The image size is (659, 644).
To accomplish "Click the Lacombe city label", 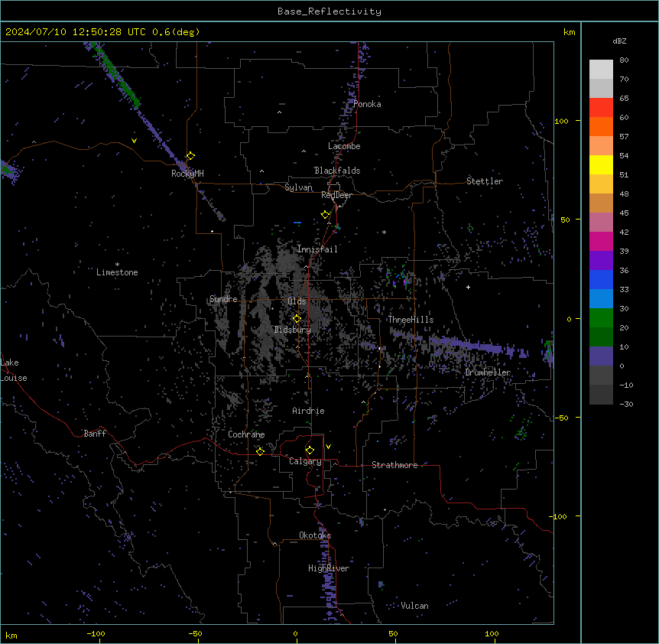I will (344, 146).
